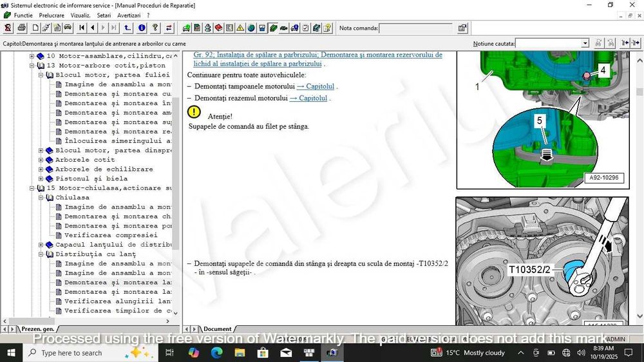Click the yellow help document toolbar icon
The height and width of the screenshot is (362, 644).
point(327,28)
